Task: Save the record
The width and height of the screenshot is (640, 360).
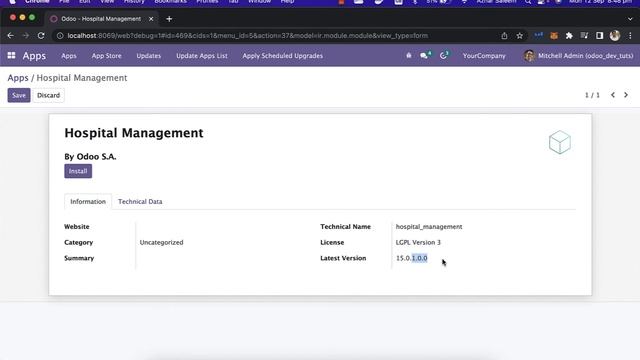Action: tap(19, 95)
